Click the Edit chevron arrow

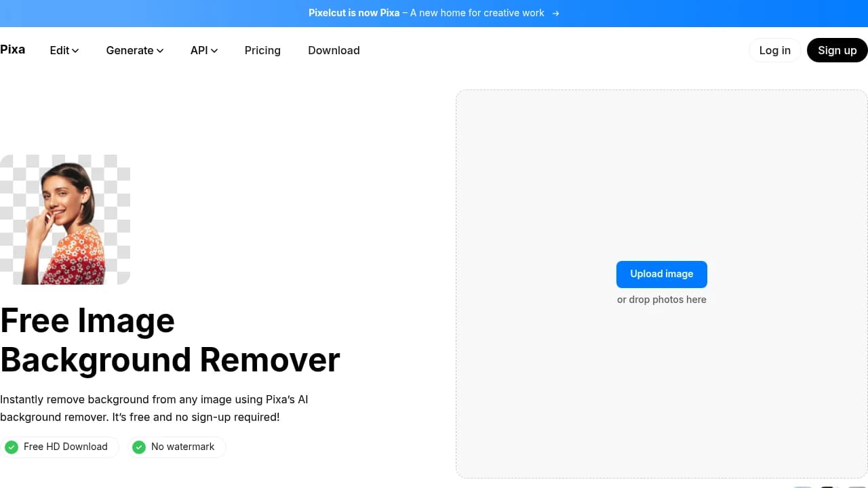point(75,50)
